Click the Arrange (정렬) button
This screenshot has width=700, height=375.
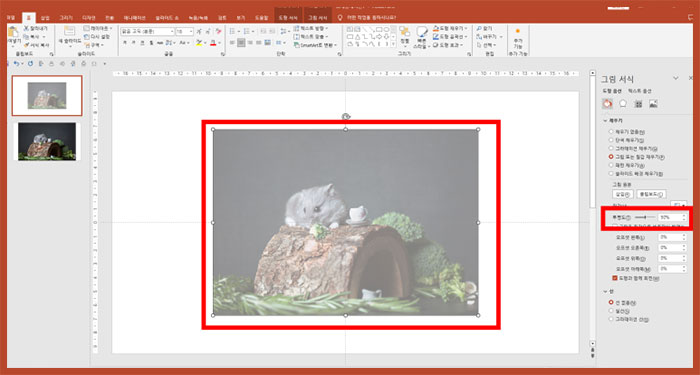(x=404, y=36)
